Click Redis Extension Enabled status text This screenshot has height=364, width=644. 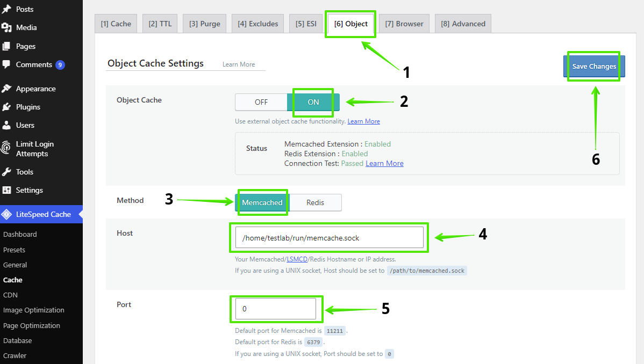point(355,154)
